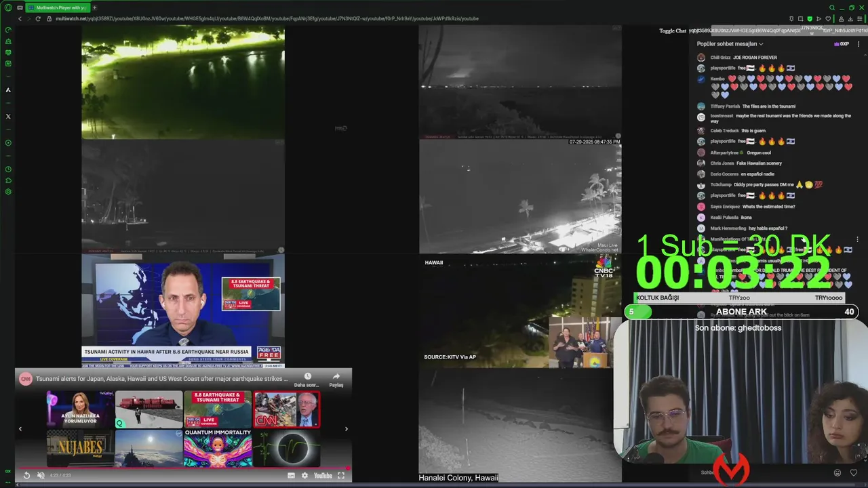Open a new browser tab
868x488 pixels.
coord(94,7)
